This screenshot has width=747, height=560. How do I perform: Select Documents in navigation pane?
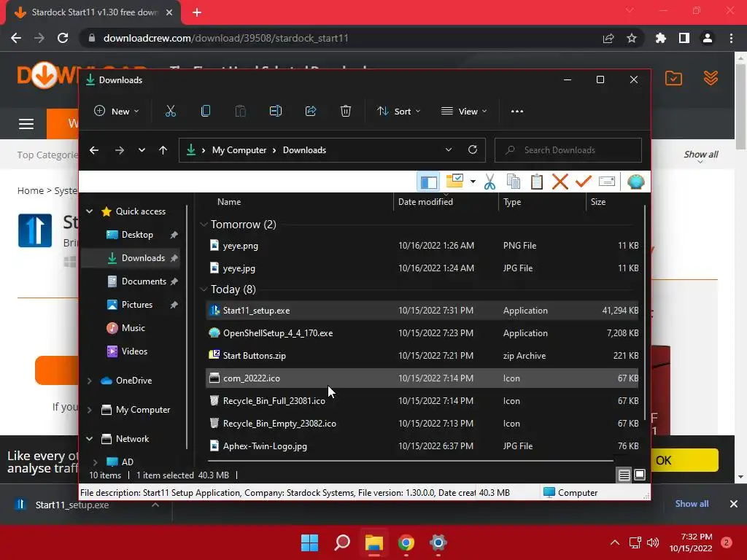pos(144,281)
